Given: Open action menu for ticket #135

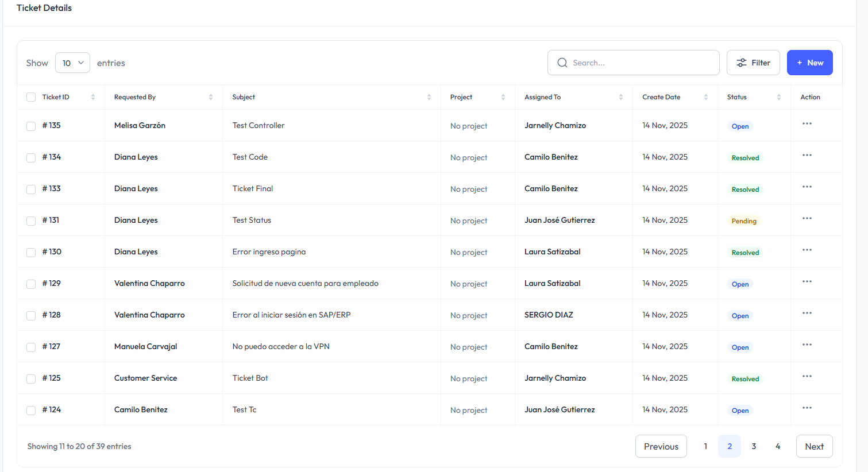Looking at the screenshot, I should point(807,124).
